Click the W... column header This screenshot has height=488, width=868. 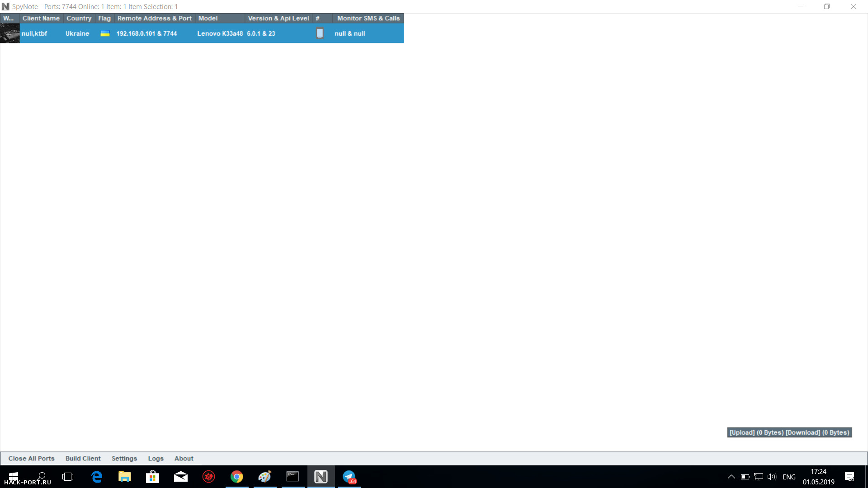click(10, 18)
